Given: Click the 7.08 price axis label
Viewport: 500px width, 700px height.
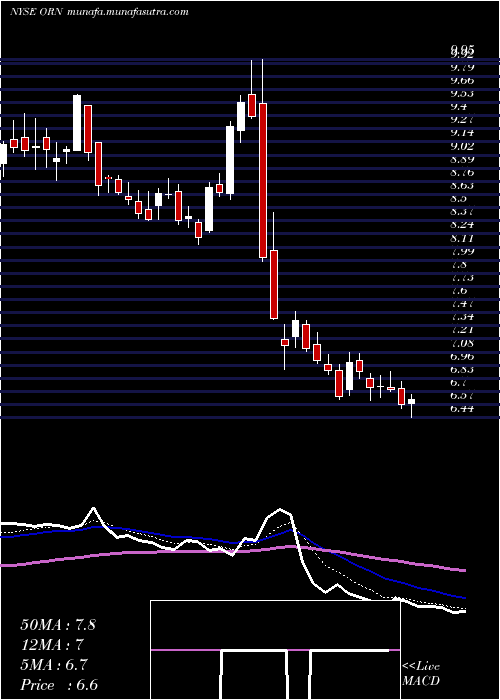Looking at the screenshot, I should pos(462,343).
